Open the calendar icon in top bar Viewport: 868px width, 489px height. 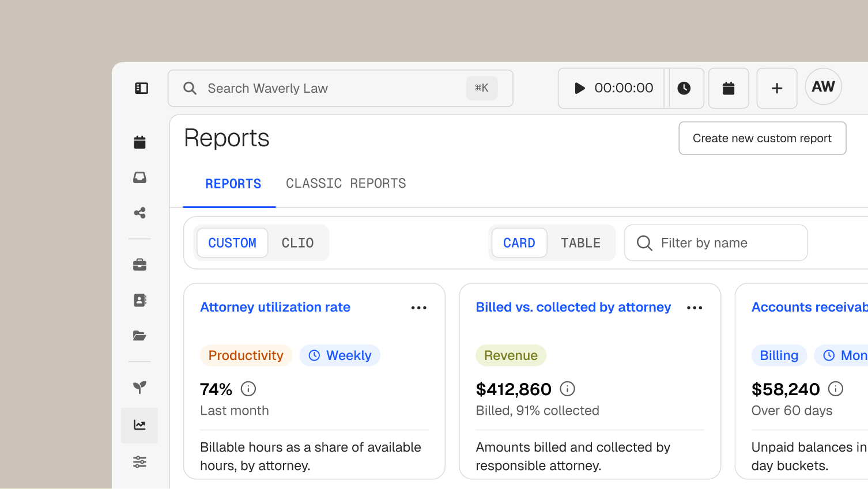[x=729, y=88]
